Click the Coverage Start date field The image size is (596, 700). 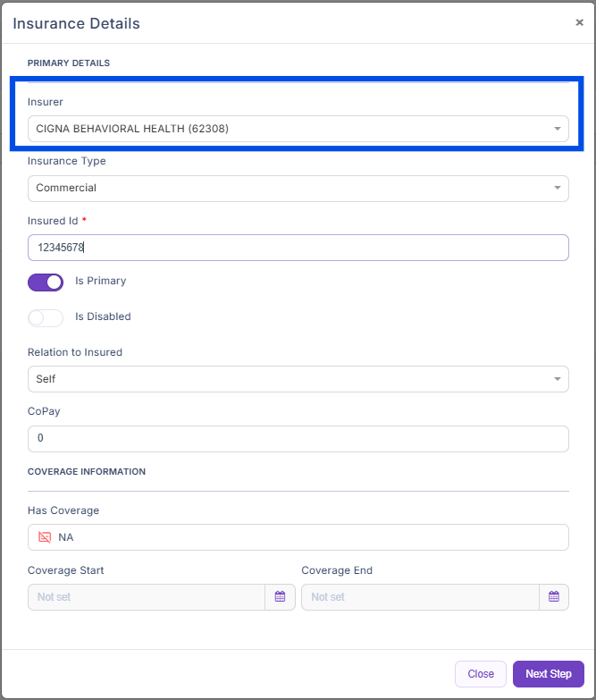(147, 597)
